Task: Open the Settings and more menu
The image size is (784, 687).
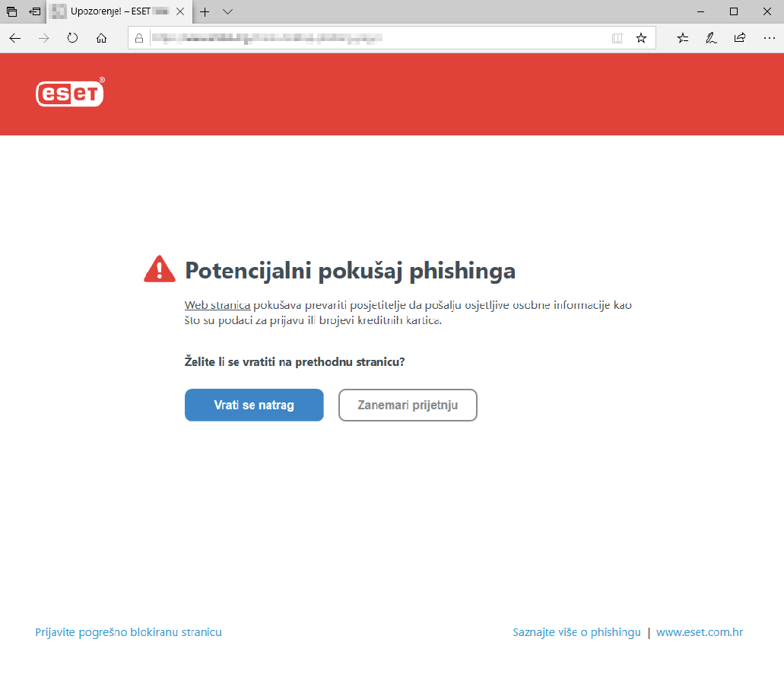Action: point(770,37)
